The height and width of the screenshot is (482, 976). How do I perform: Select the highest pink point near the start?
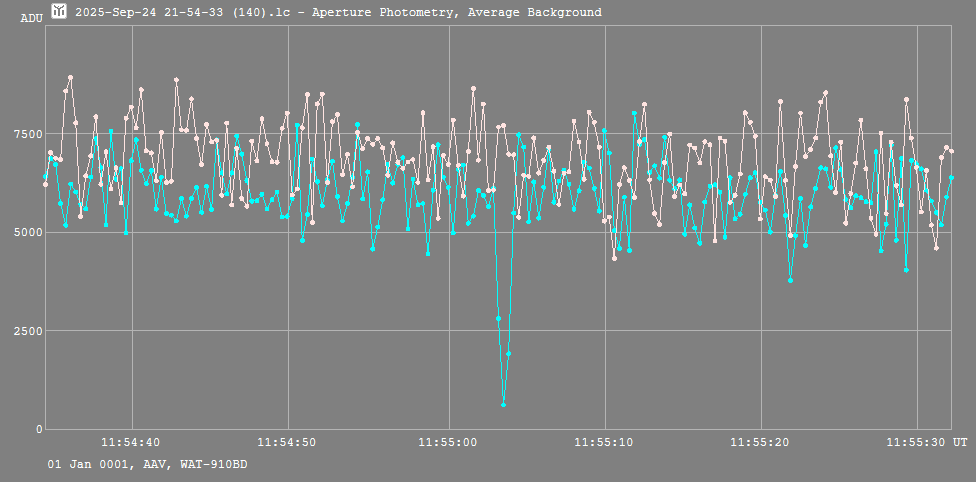click(x=70, y=77)
